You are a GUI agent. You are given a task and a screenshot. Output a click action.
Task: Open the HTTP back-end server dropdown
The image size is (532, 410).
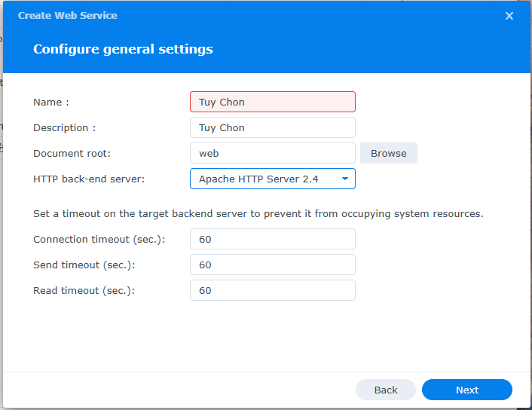[272, 179]
